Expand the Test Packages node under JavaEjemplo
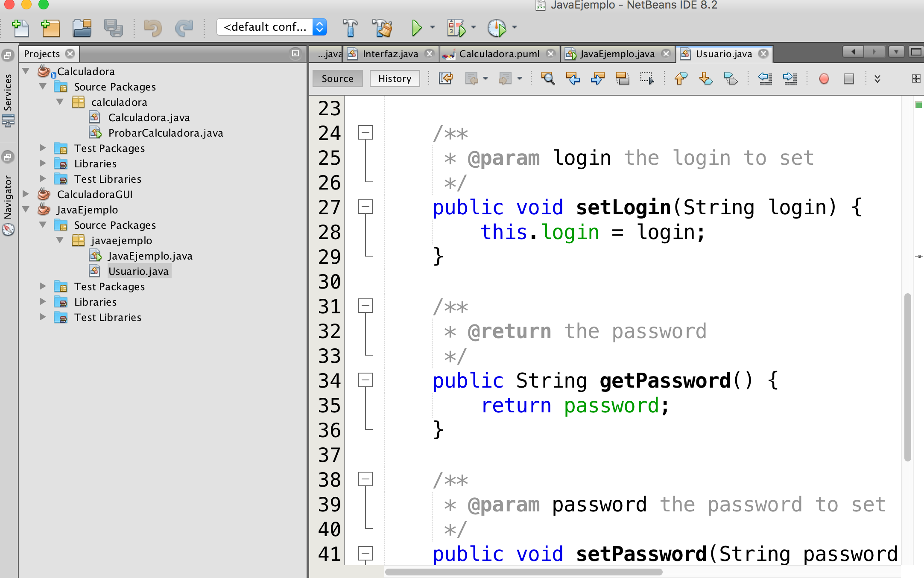The image size is (924, 578). pyautogui.click(x=43, y=286)
